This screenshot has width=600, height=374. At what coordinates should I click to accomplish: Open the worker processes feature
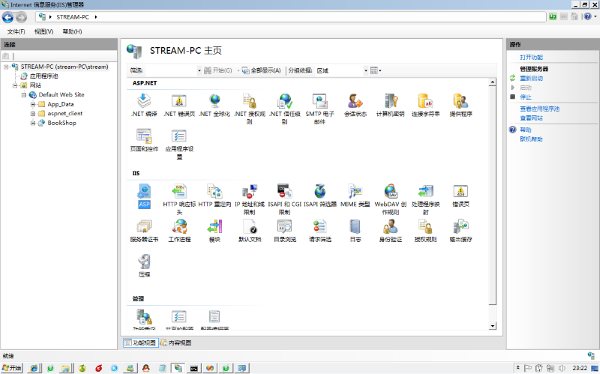click(179, 231)
